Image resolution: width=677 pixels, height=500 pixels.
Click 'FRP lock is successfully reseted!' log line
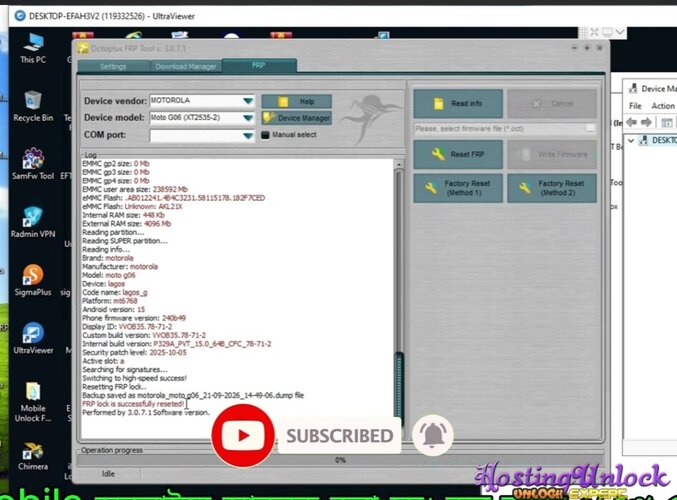(133, 404)
